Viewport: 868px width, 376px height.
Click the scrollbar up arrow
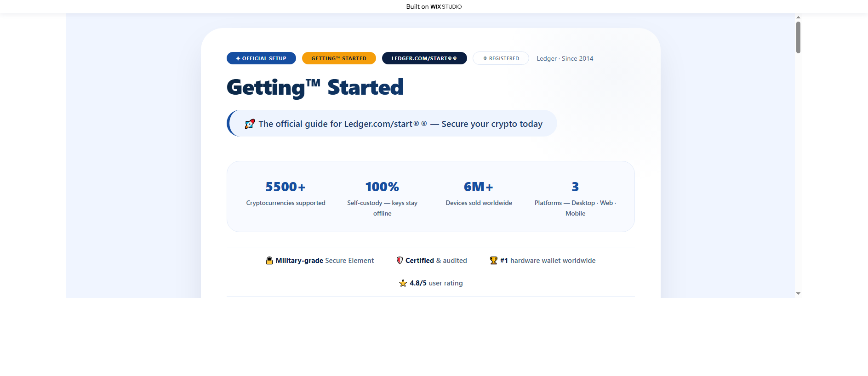pos(798,17)
